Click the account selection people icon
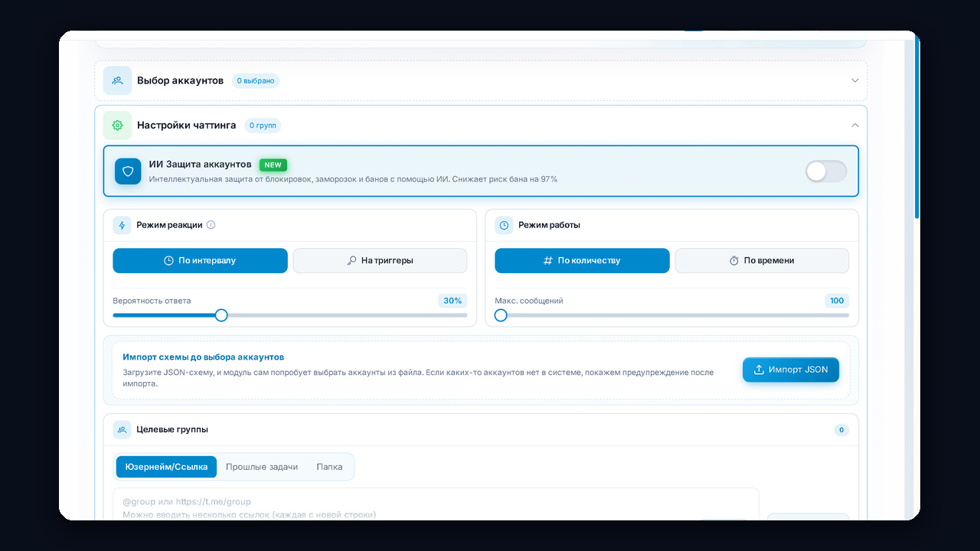The height and width of the screenshot is (551, 980). click(117, 80)
